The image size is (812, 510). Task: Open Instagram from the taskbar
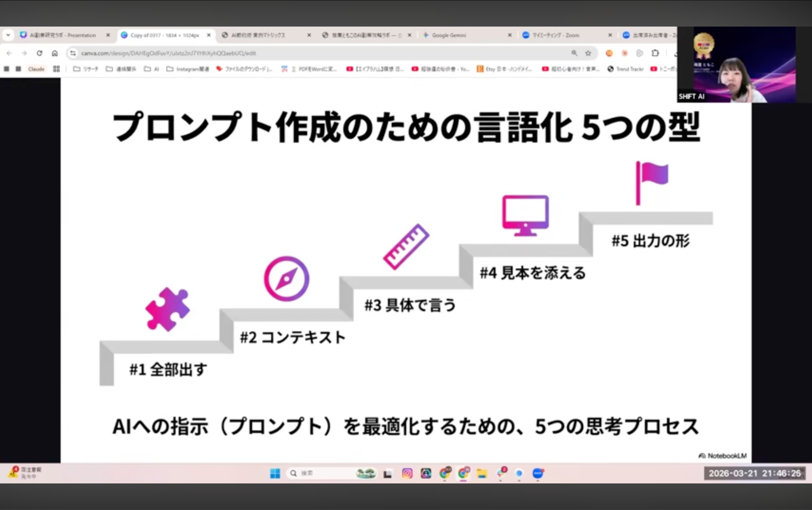[x=407, y=473]
